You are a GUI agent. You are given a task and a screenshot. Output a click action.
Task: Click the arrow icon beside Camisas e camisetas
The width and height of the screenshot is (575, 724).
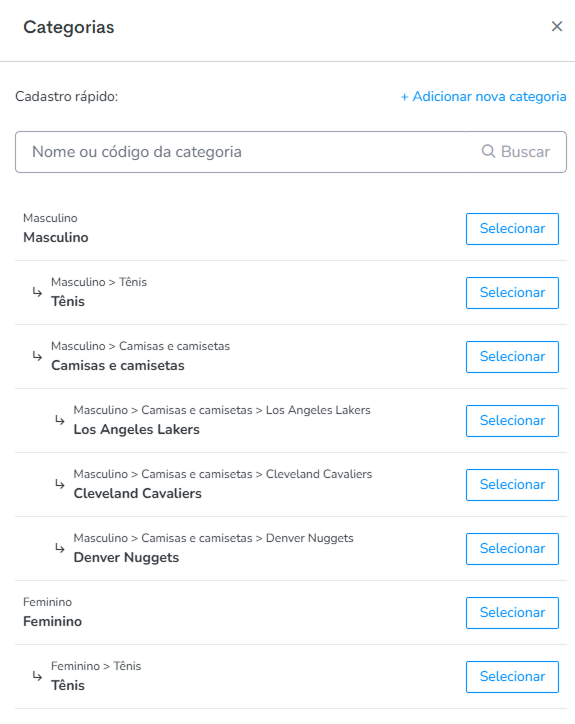coord(37,356)
